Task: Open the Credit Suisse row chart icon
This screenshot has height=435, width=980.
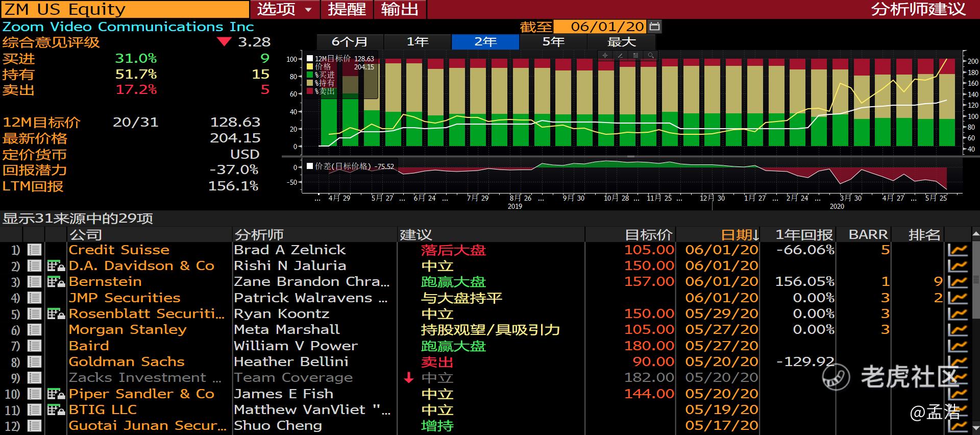Action: pos(958,250)
